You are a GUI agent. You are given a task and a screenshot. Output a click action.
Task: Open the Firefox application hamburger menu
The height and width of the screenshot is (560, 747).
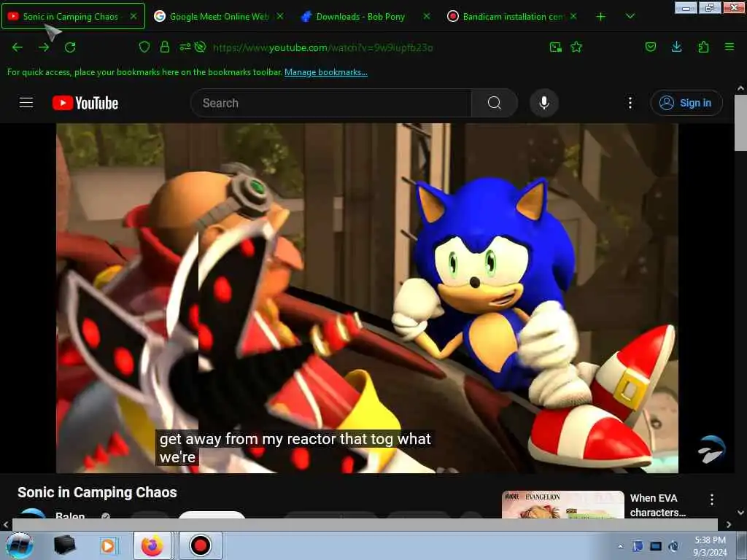coord(729,47)
